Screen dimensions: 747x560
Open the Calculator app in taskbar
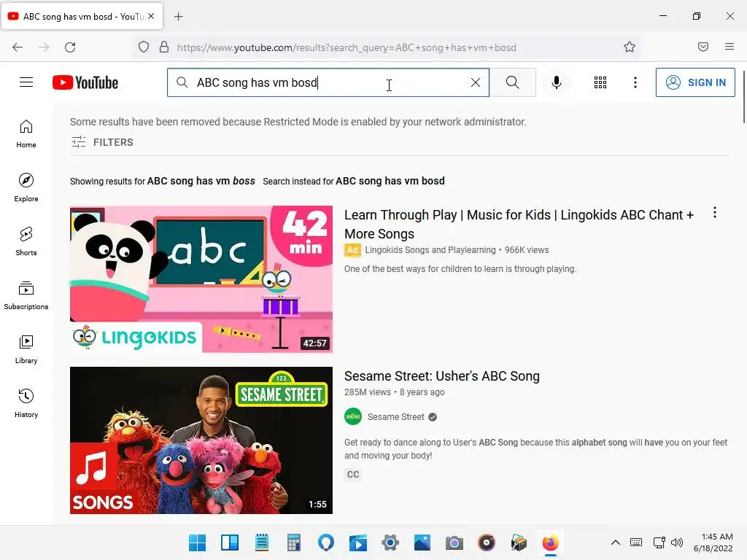coord(293,542)
